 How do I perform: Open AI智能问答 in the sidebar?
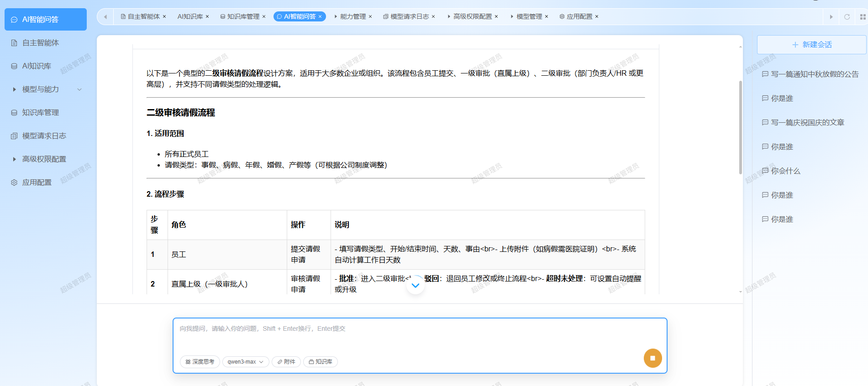click(46, 20)
